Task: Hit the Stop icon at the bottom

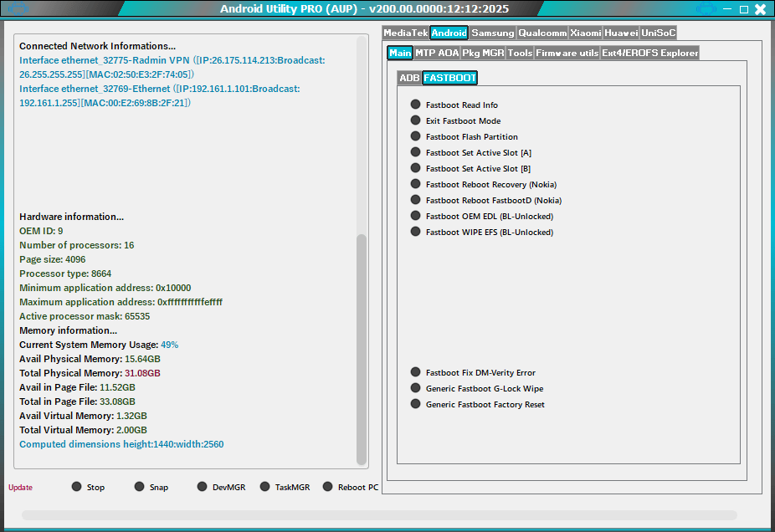Action: (x=77, y=487)
